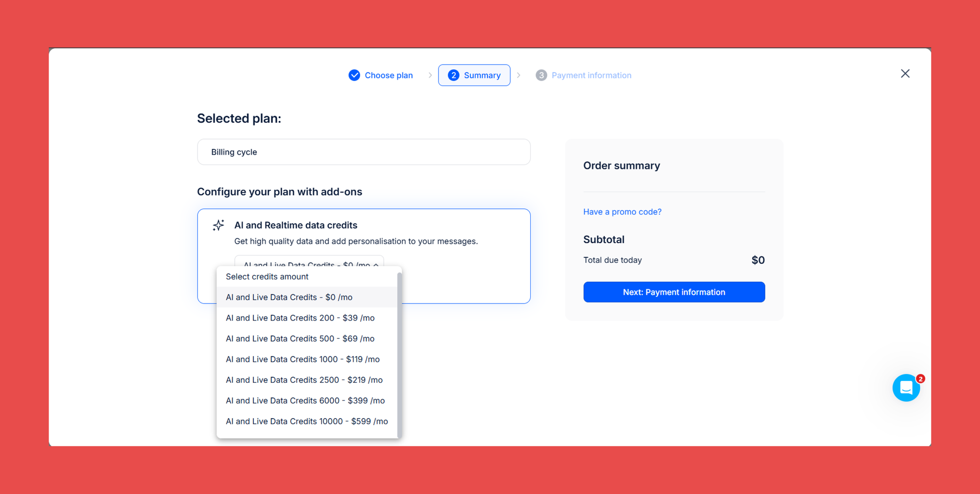Select AI and Live Data Credits - $0 /mo
Image resolution: width=980 pixels, height=494 pixels.
[289, 297]
